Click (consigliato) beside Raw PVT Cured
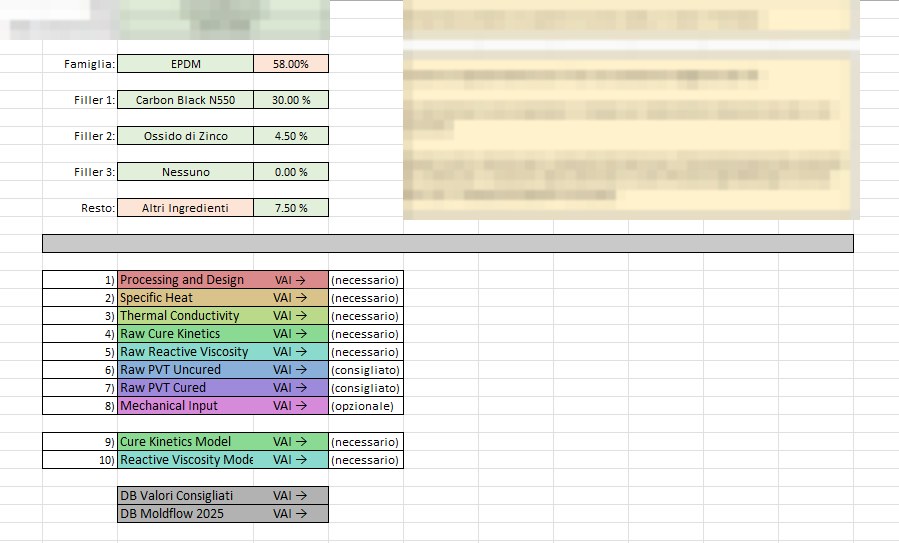 366,388
